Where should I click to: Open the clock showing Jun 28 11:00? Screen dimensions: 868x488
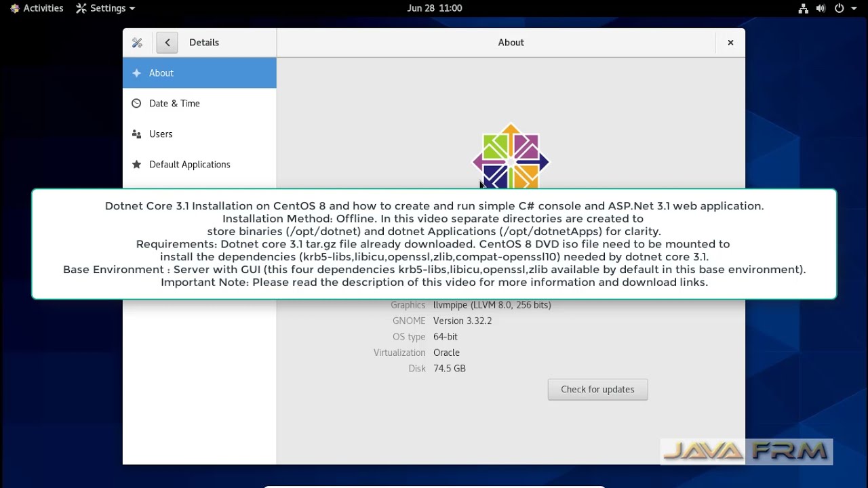[434, 8]
